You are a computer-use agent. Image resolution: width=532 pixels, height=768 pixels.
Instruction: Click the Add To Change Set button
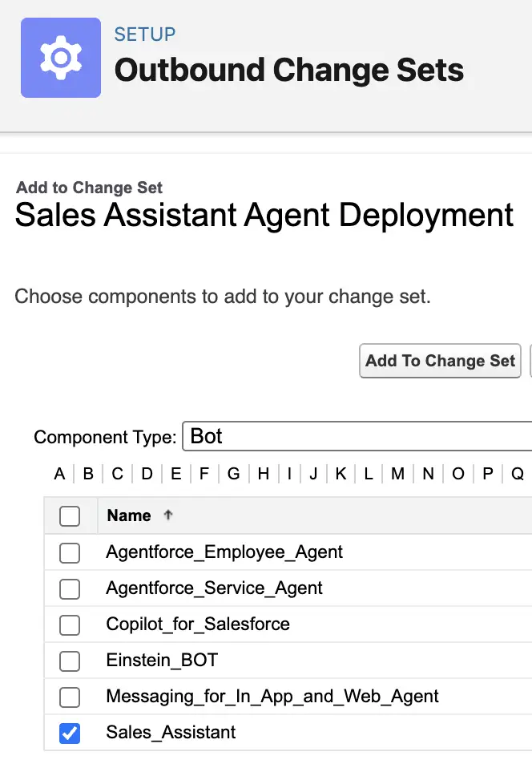coord(440,361)
